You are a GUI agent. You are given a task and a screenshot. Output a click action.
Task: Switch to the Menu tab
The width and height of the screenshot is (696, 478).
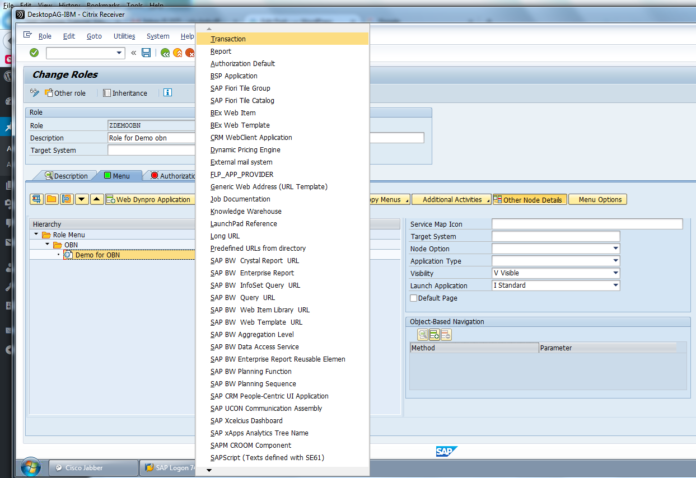(x=118, y=176)
